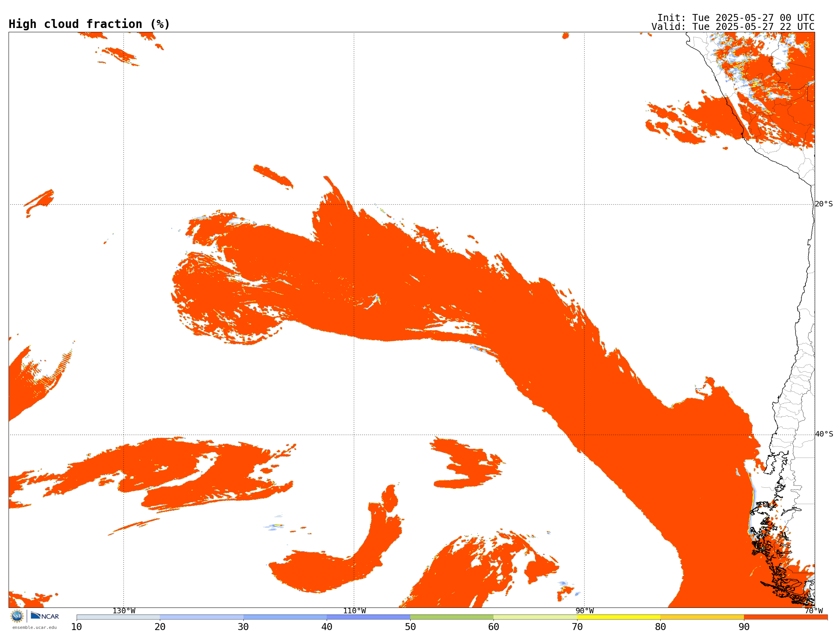Click the colorbar tick label 50
The image size is (840, 632).
point(410,627)
